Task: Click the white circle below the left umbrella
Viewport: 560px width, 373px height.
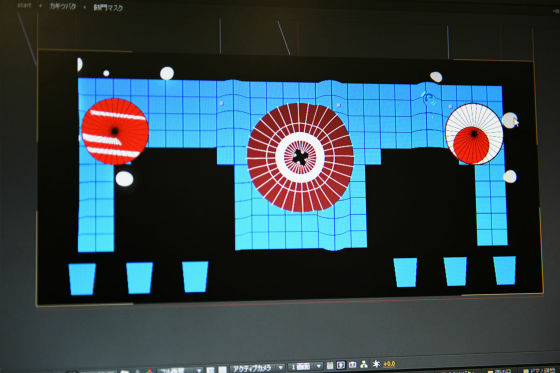Action: (x=124, y=179)
